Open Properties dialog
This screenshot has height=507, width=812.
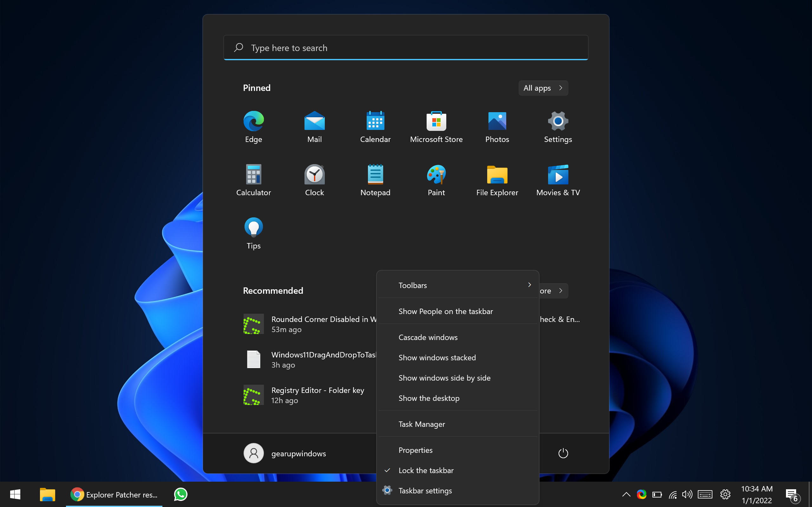(415, 450)
